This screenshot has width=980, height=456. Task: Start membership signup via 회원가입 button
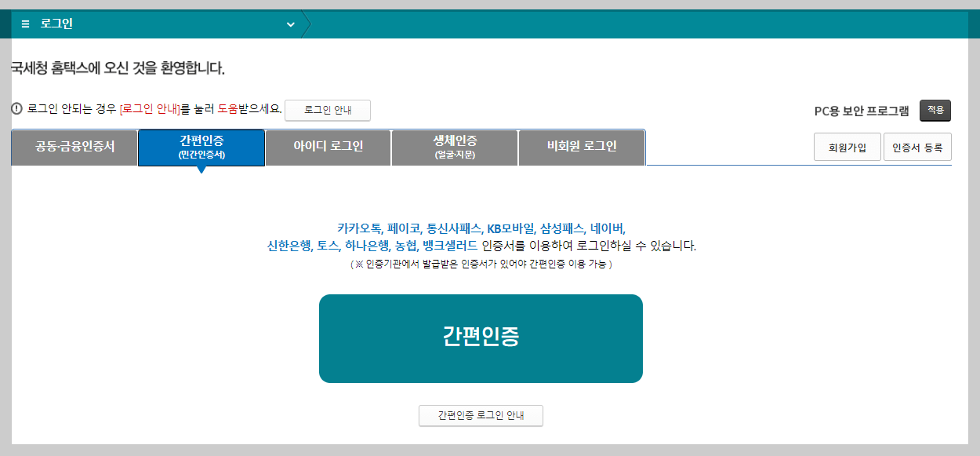[848, 146]
